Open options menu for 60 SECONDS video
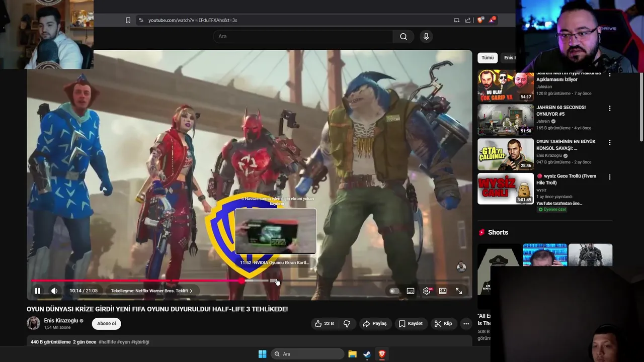This screenshot has height=362, width=644. [x=610, y=108]
